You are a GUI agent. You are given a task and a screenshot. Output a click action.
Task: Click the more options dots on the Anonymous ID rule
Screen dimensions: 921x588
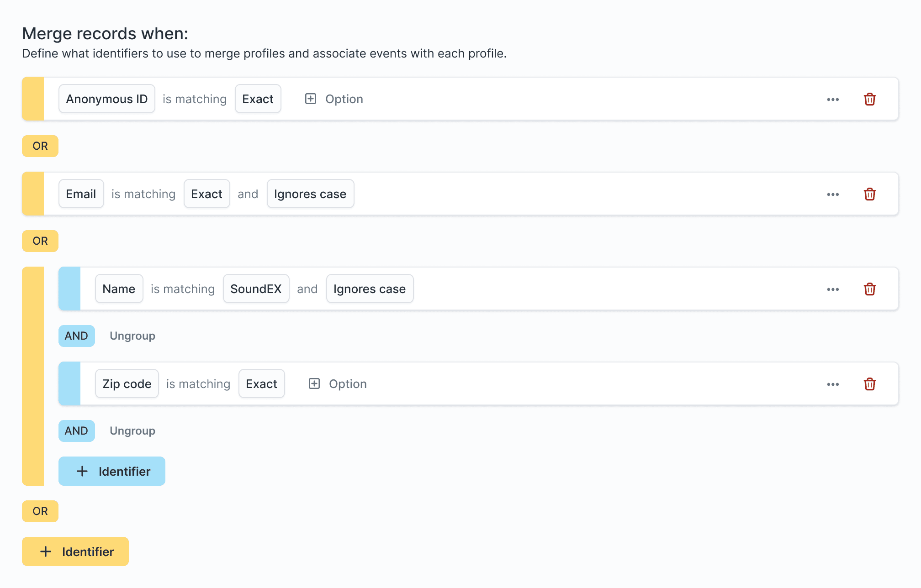pos(833,99)
